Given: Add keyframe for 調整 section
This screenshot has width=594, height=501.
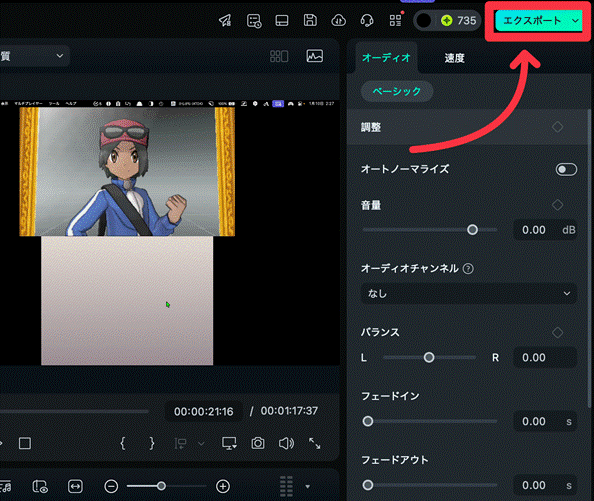Looking at the screenshot, I should point(557,127).
